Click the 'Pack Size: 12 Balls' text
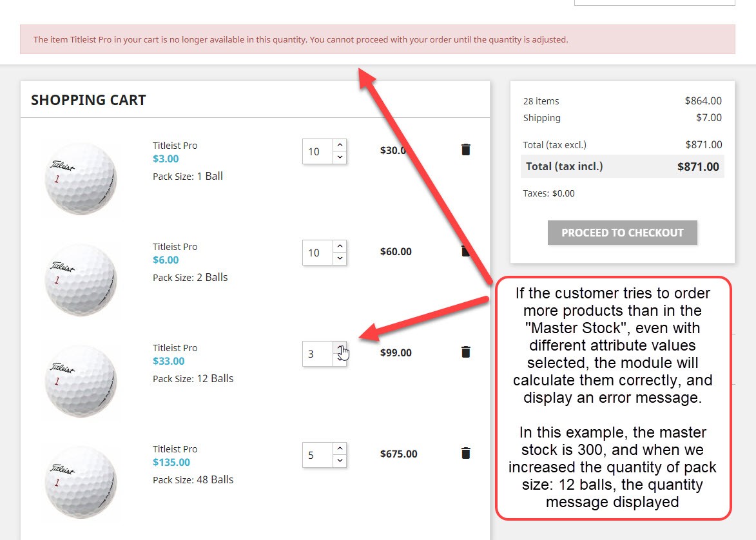Screen dimensions: 756x540 pyautogui.click(x=193, y=379)
